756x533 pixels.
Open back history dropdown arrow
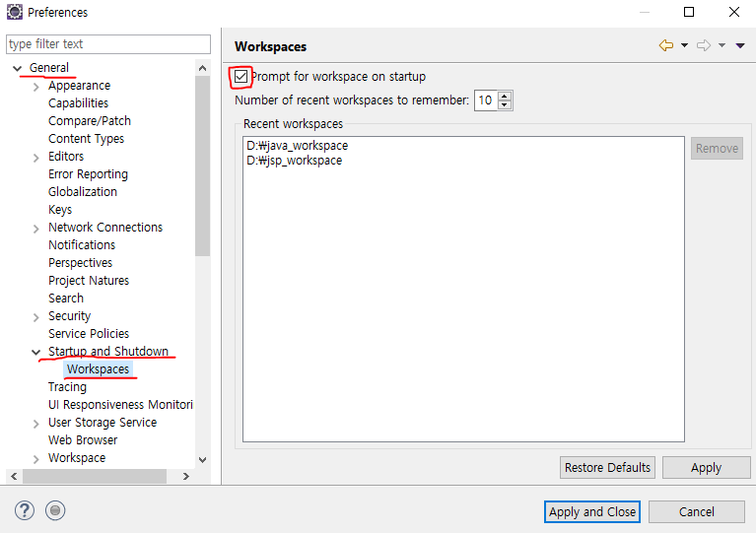pos(684,45)
